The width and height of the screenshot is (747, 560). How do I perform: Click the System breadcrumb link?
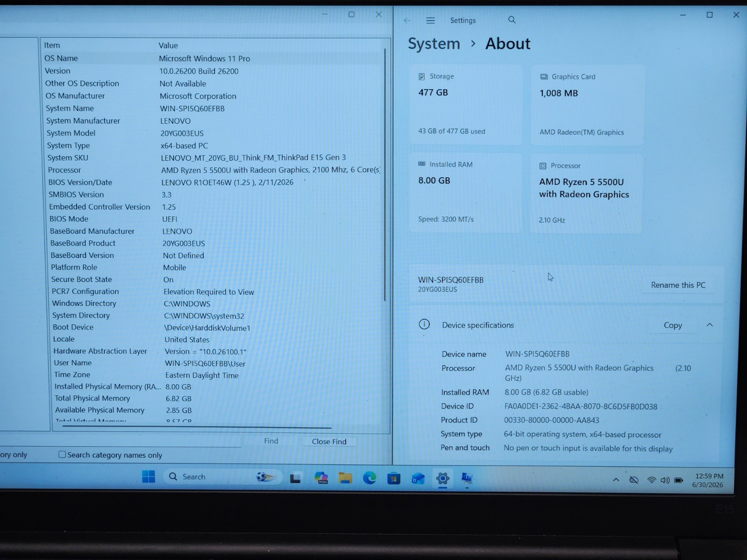434,43
